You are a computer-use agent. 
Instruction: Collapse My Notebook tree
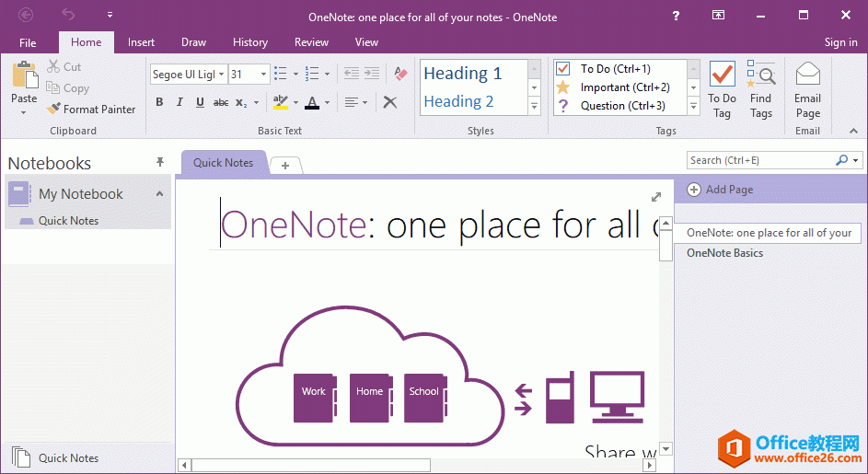tap(159, 194)
